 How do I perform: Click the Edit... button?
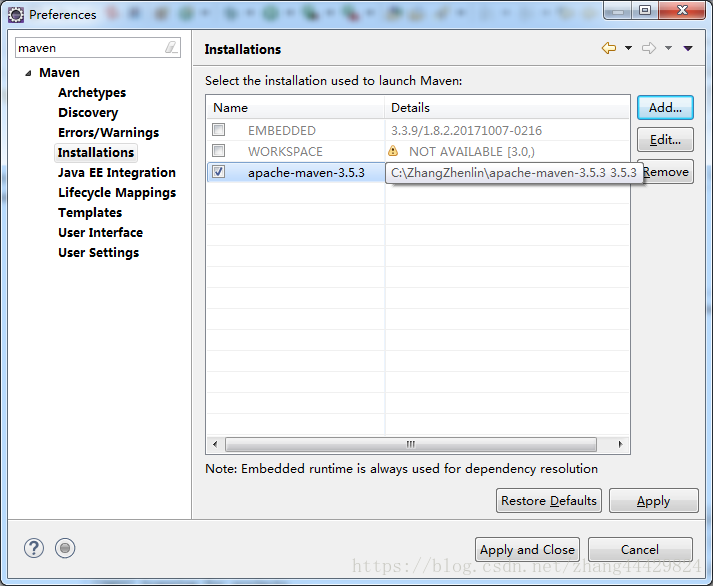point(665,140)
